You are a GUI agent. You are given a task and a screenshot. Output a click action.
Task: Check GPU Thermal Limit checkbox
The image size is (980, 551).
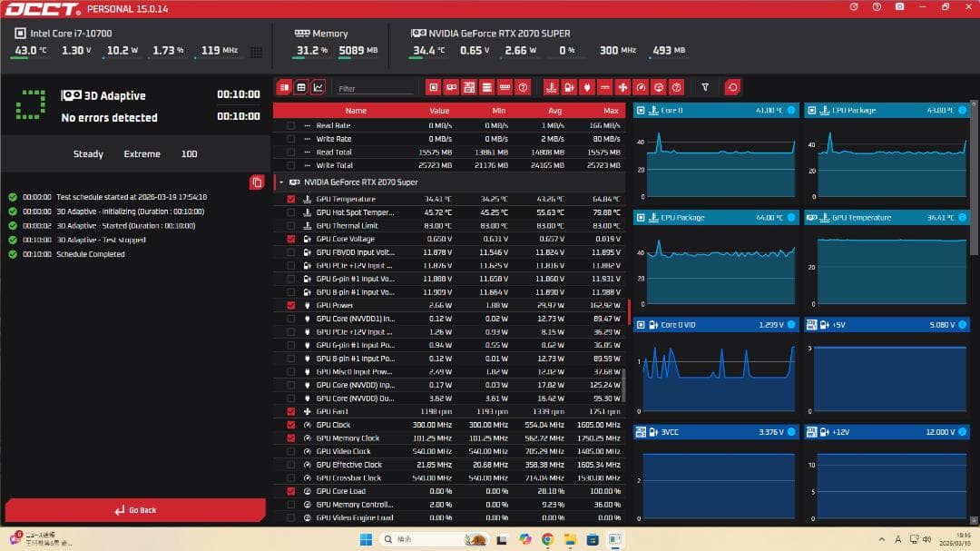click(290, 225)
